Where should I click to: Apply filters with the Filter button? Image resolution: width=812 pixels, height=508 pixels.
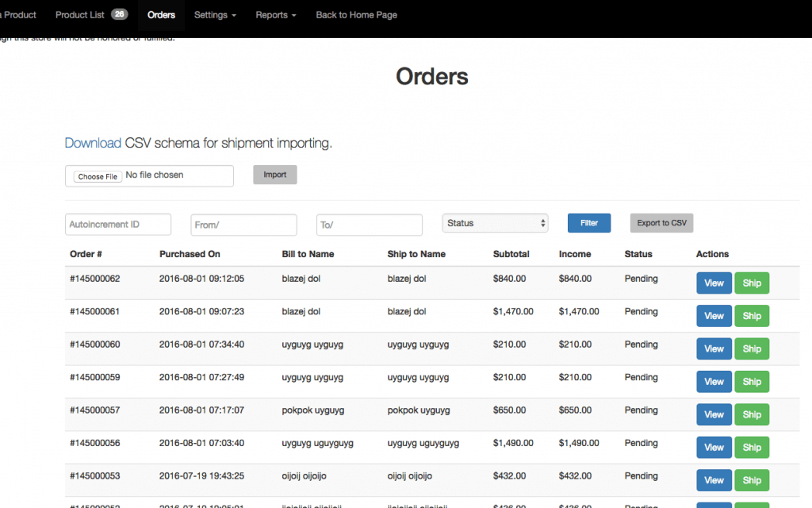pos(588,223)
